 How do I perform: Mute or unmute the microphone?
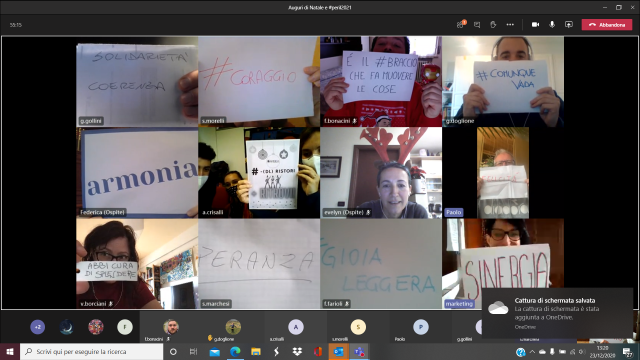[552, 24]
